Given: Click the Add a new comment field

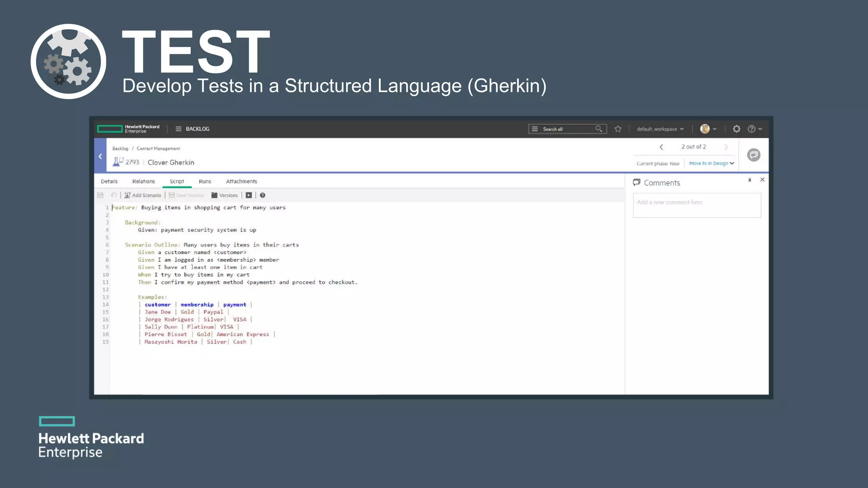Looking at the screenshot, I should pyautogui.click(x=697, y=205).
